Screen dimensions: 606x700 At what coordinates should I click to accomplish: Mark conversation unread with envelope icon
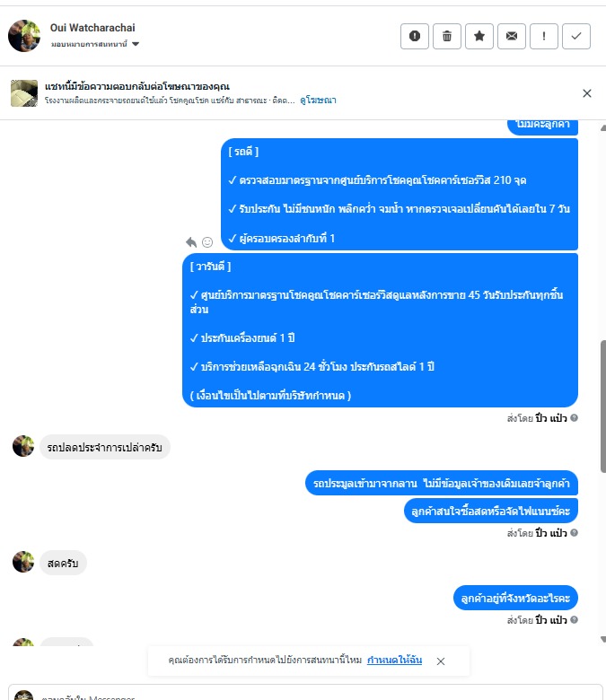pos(512,36)
